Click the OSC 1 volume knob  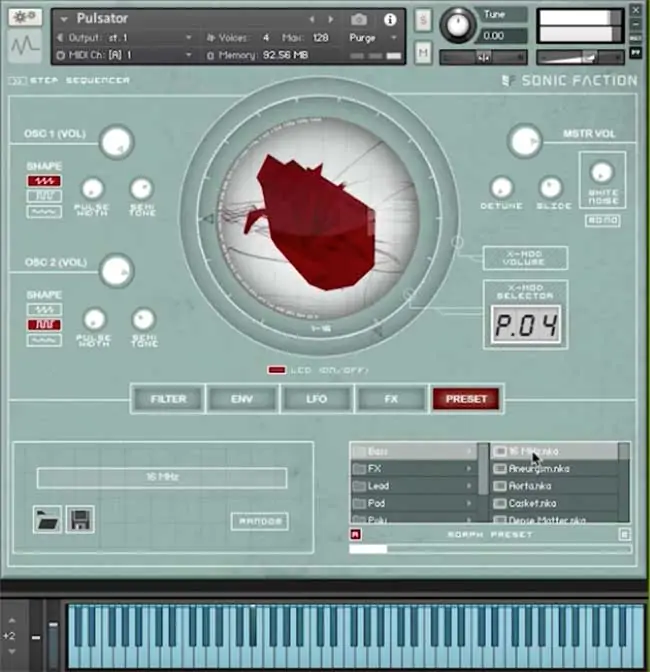pos(117,142)
